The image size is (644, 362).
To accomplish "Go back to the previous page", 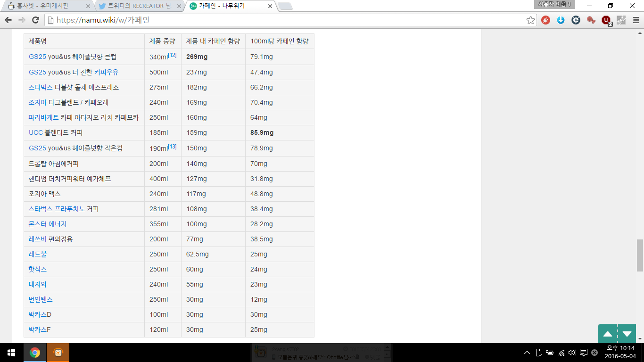I will 8,20.
